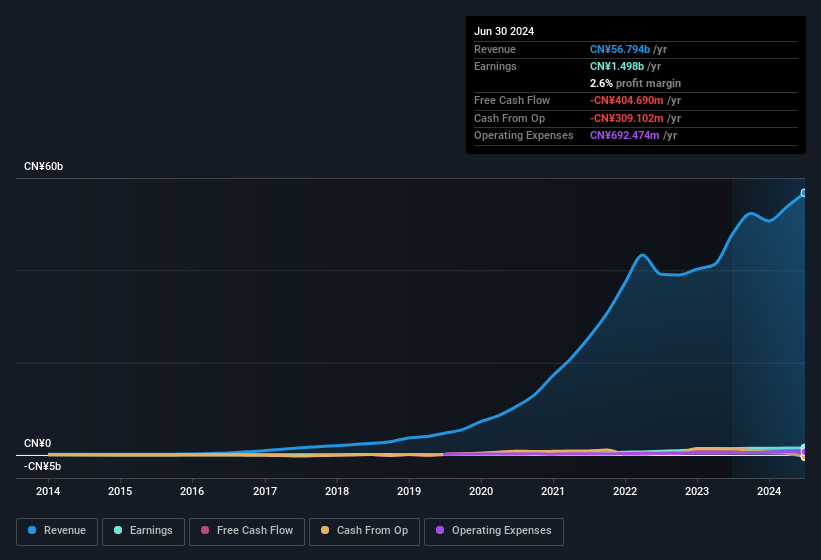Click the revenue endpoint marker at Jun 2024

pyautogui.click(x=804, y=193)
